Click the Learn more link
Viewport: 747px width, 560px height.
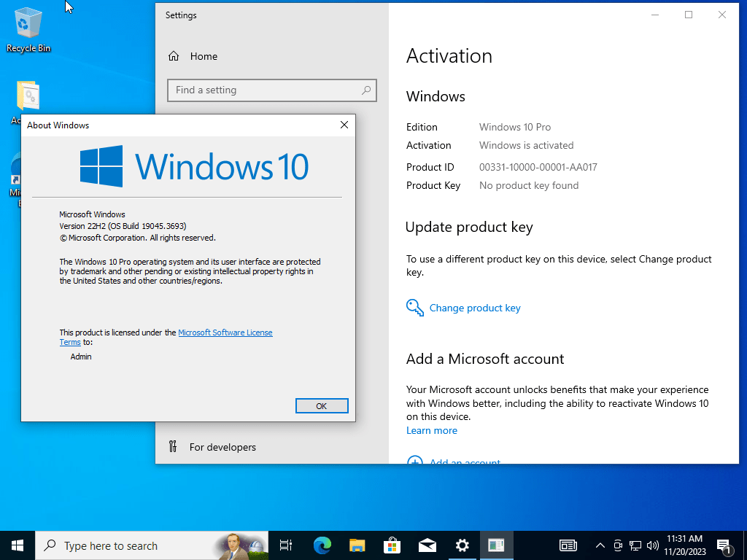point(432,430)
